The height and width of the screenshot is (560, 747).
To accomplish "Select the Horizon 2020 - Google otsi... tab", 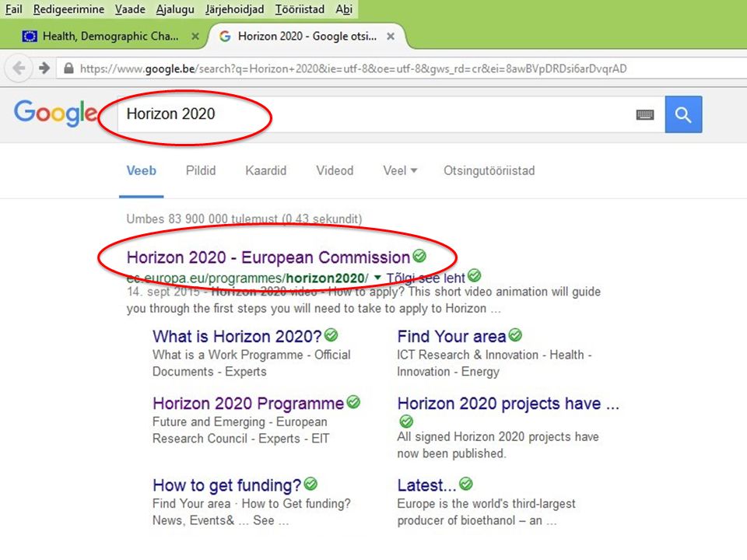I will click(x=307, y=37).
